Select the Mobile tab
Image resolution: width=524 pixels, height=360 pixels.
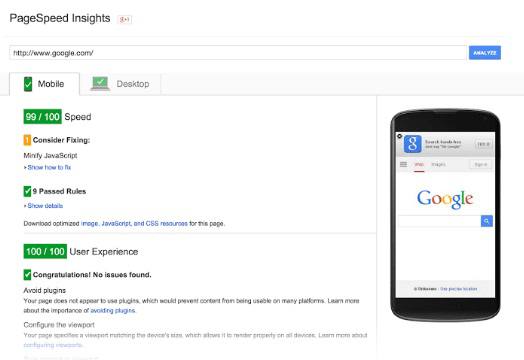[44, 84]
